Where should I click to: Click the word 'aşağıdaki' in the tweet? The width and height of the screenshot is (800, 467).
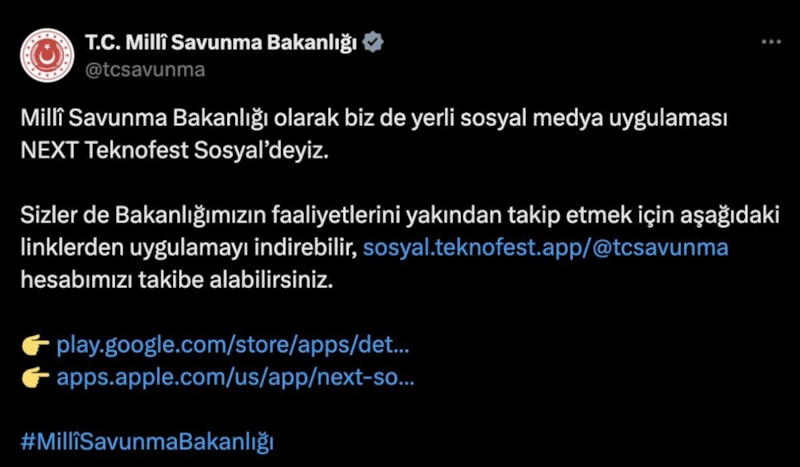coord(729,215)
